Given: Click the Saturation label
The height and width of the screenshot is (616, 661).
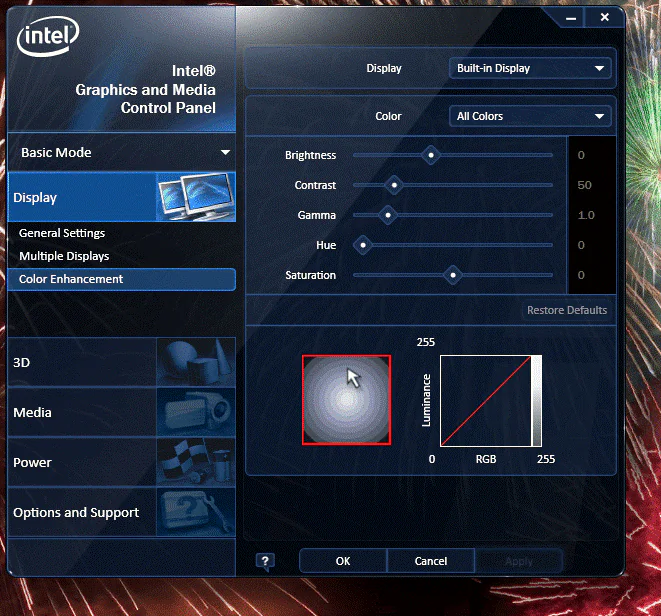Looking at the screenshot, I should point(311,275).
